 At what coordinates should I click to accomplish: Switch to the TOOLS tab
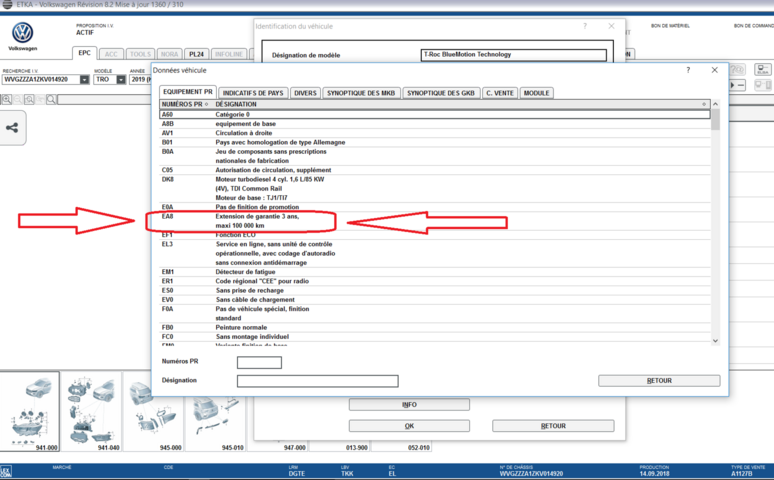coord(140,54)
